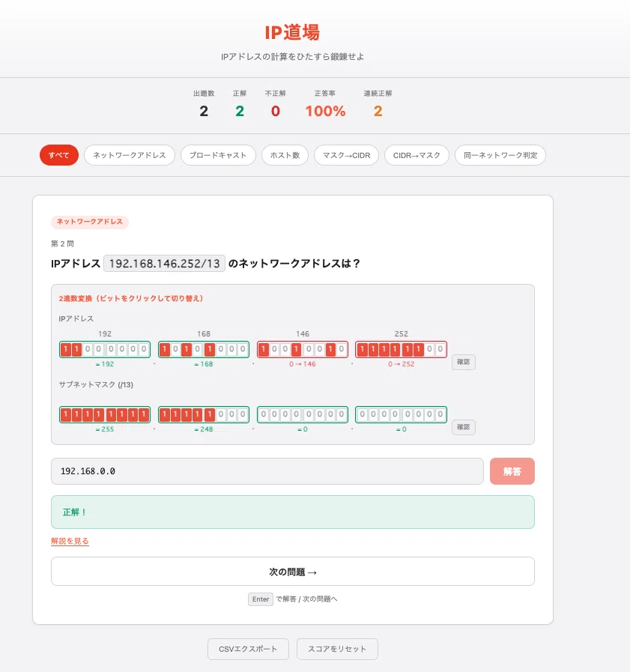The height and width of the screenshot is (672, 630).
Task: Toggle the value-4 bit of mask octet 248
Action: pos(221,414)
